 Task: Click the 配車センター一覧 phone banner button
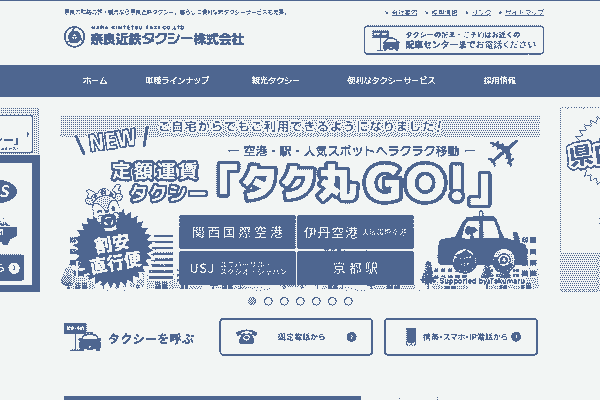point(454,40)
